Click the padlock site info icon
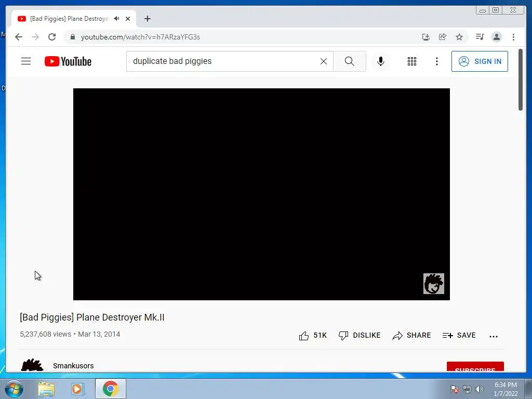532x399 pixels. point(72,37)
